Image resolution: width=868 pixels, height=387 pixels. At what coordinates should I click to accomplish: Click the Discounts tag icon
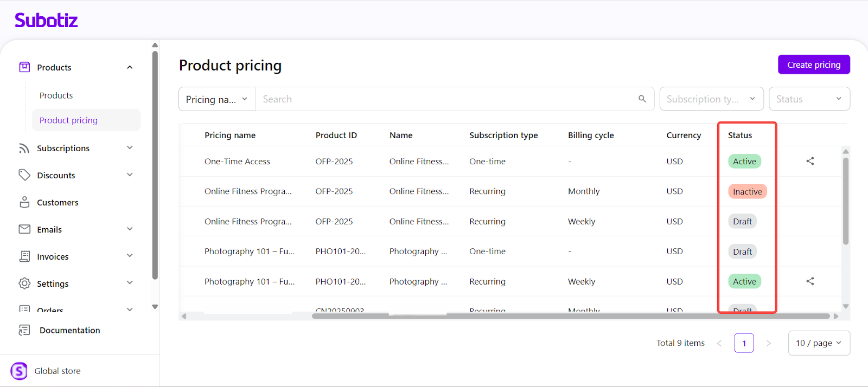point(24,175)
